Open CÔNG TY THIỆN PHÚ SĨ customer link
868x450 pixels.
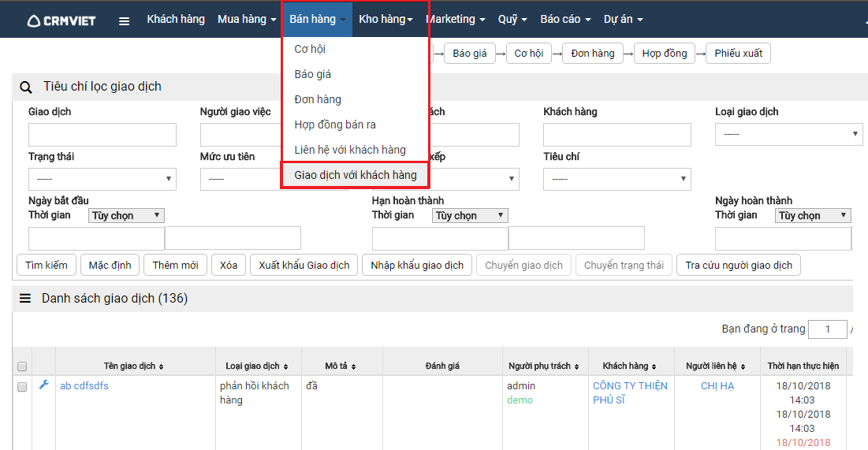pyautogui.click(x=630, y=393)
